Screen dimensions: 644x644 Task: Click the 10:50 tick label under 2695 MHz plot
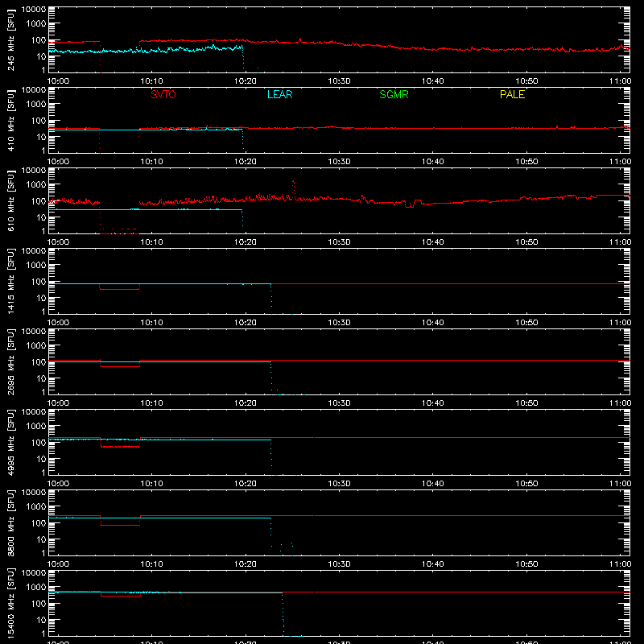(526, 403)
